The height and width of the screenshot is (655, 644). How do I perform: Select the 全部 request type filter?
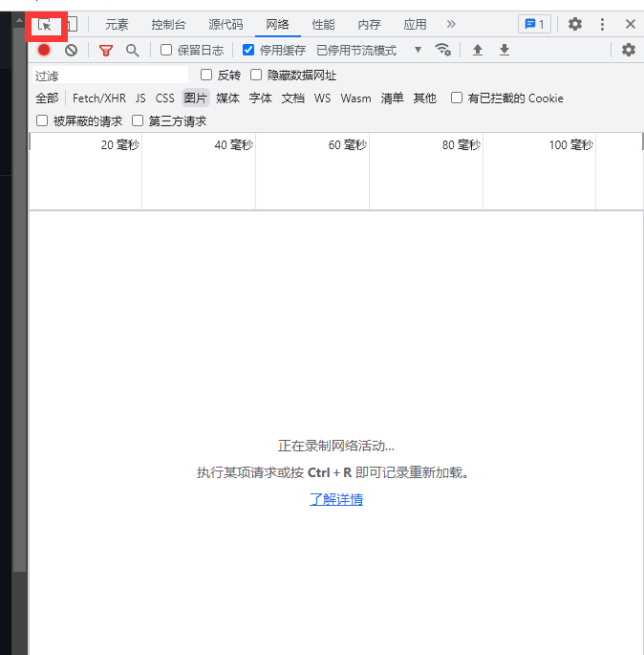pos(47,98)
